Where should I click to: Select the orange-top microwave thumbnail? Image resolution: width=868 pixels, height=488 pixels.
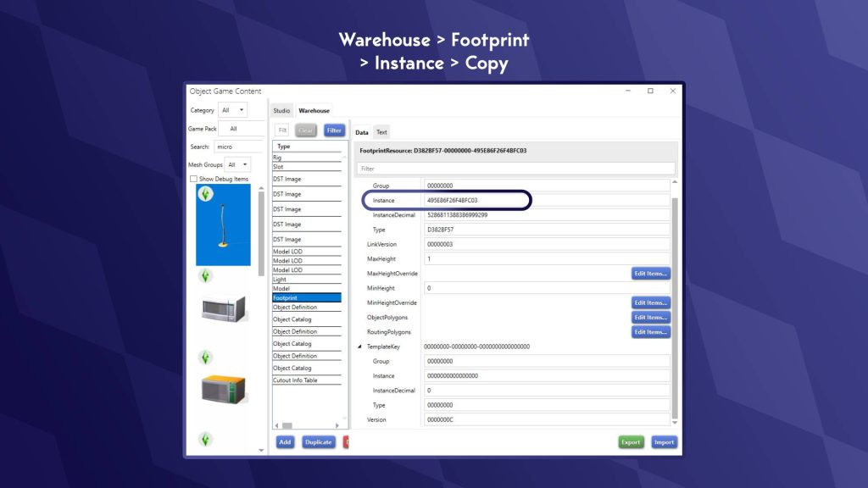pos(224,389)
